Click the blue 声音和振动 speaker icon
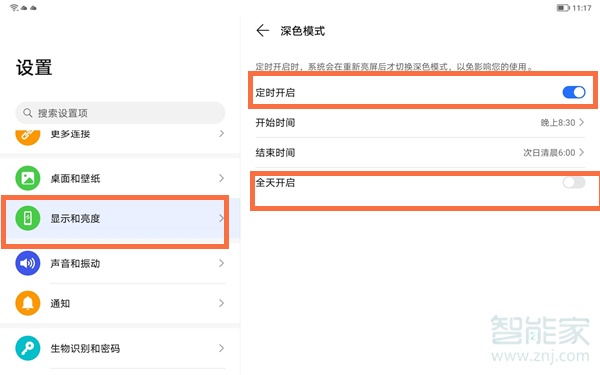The image size is (600, 375). (28, 263)
